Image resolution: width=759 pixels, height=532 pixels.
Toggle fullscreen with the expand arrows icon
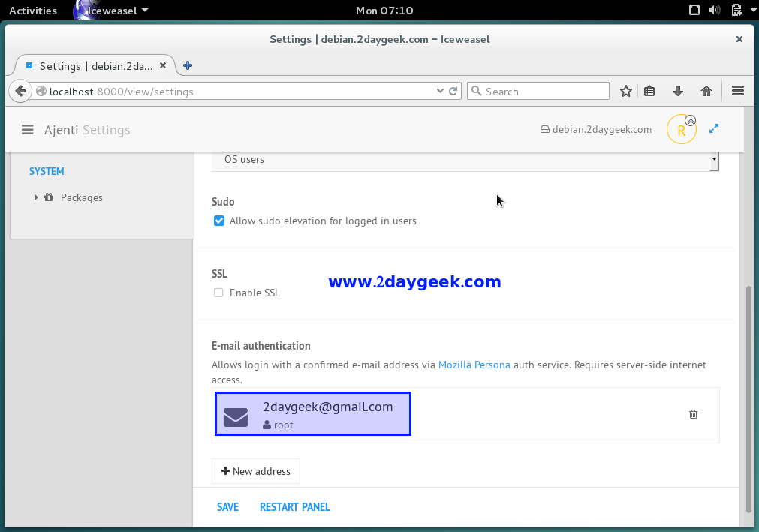click(714, 128)
